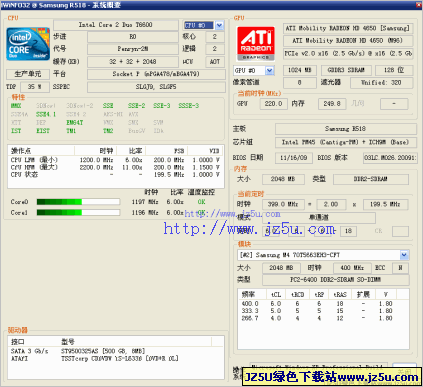
Task: Click the SSE4.1 feature flag
Action: [46, 114]
